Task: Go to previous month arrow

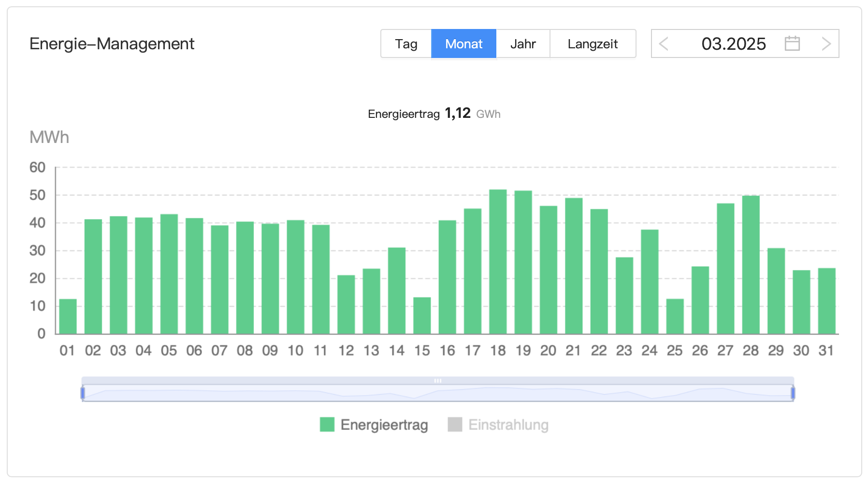Action: pos(664,43)
